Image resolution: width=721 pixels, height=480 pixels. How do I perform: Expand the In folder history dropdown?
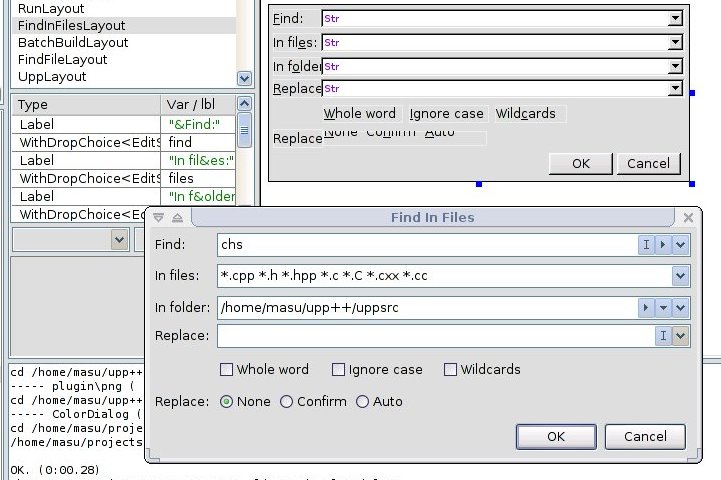pyautogui.click(x=681, y=307)
